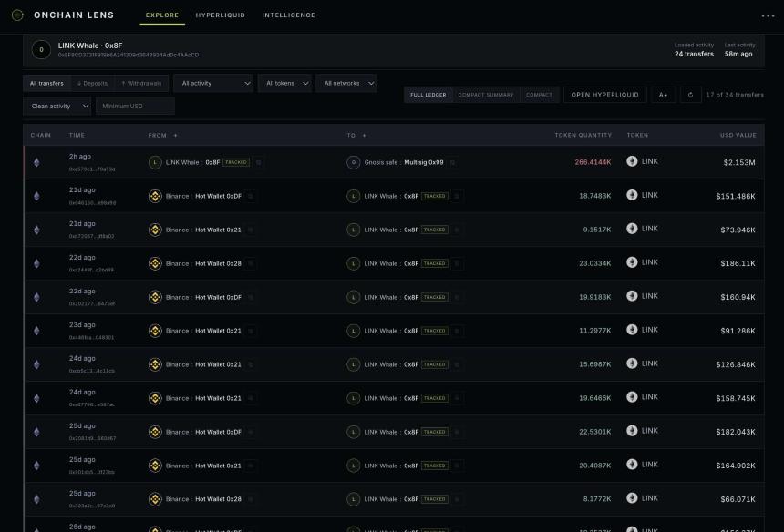
Task: Click Binance logo in $160.94K row
Action: (x=155, y=297)
